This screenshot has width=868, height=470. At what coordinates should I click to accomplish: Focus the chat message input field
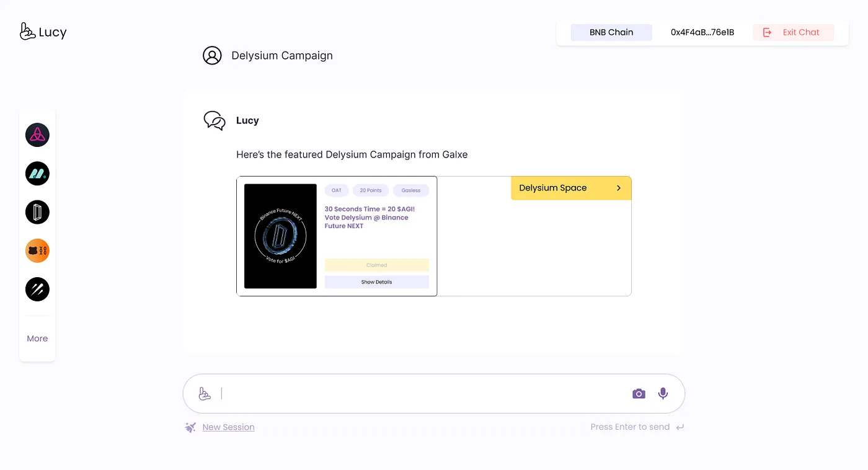pyautogui.click(x=422, y=394)
